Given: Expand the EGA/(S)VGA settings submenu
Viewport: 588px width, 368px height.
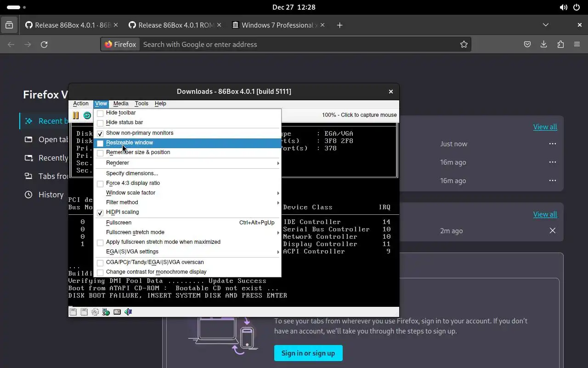Looking at the screenshot, I should pos(187,252).
